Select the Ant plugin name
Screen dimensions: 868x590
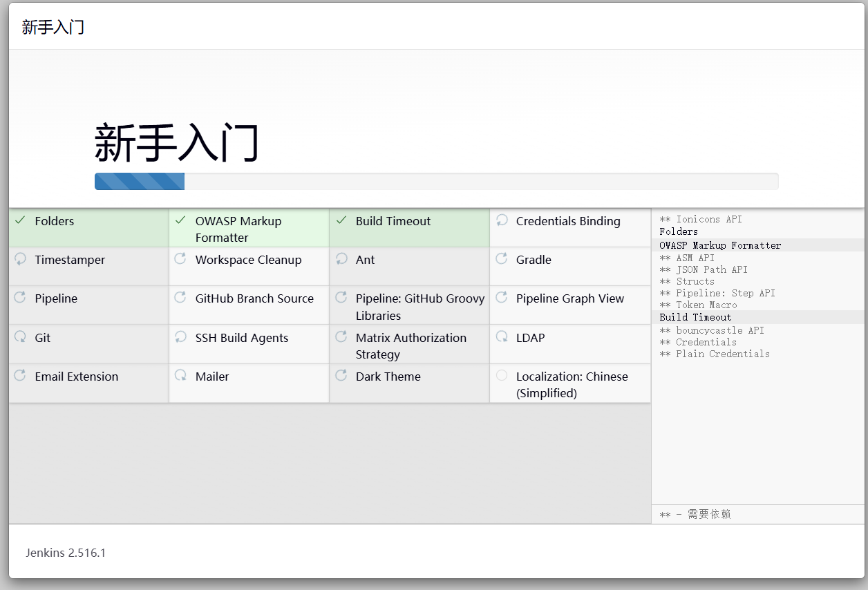point(365,260)
